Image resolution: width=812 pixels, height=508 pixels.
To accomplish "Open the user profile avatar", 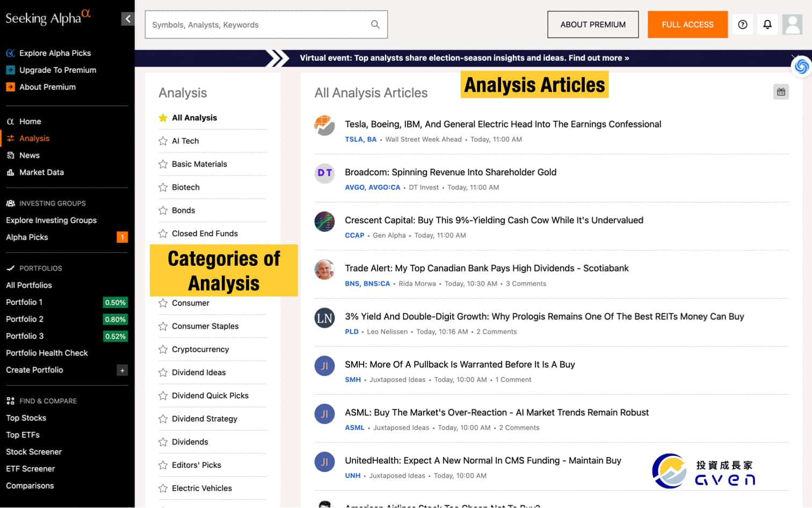I will pos(792,24).
